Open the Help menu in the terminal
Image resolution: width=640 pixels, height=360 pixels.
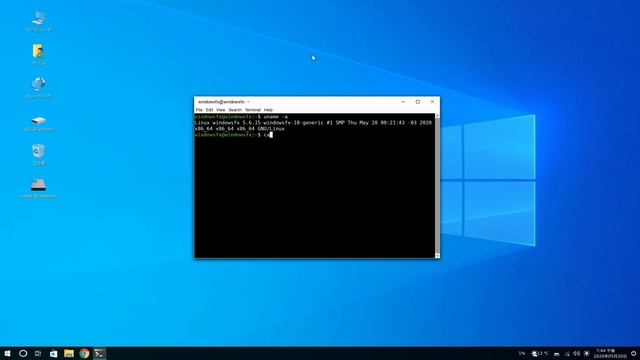tap(268, 110)
